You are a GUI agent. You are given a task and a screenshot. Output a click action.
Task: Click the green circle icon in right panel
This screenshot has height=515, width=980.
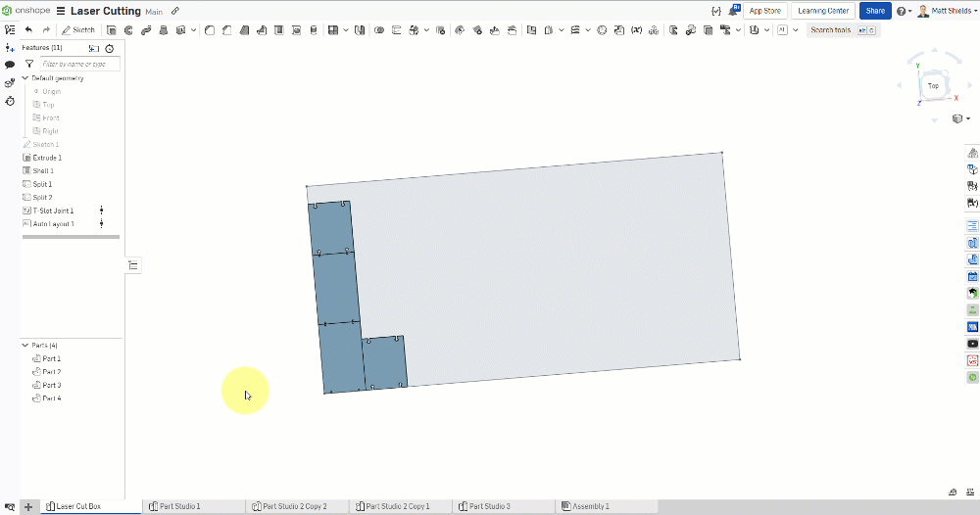pos(972,377)
